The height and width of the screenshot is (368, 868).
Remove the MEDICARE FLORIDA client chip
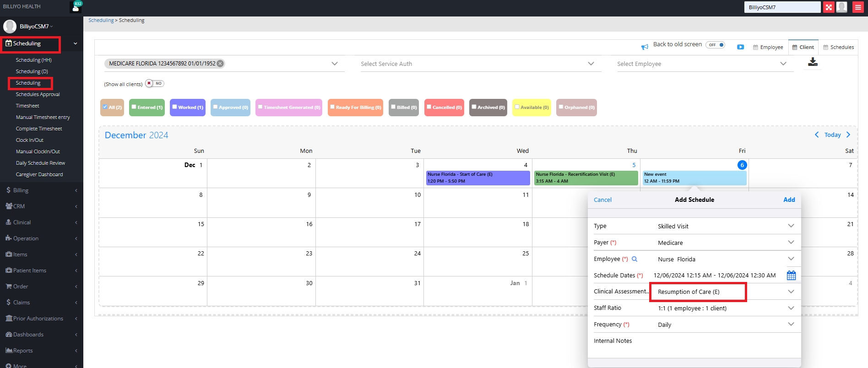220,64
